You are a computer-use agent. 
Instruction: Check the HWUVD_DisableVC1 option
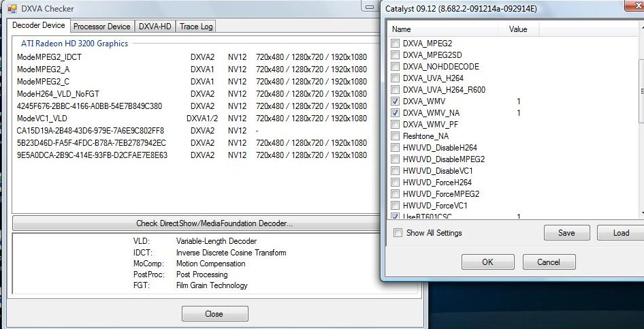pos(395,170)
